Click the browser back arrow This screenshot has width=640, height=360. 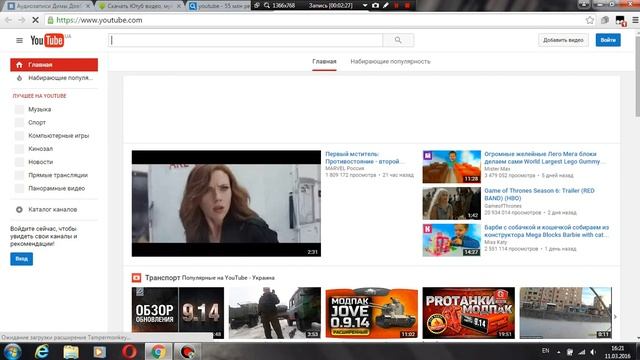pos(8,20)
